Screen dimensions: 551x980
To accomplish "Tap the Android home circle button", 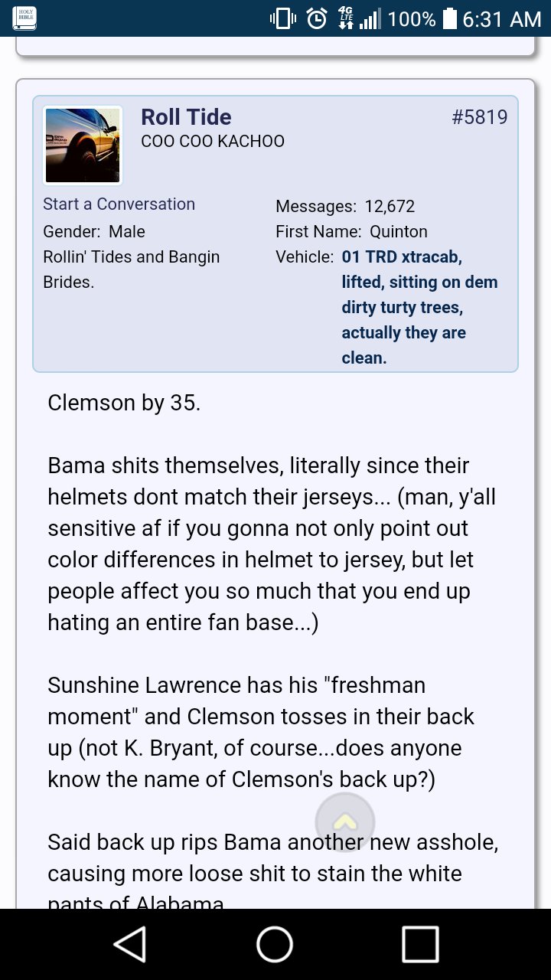I will 275,944.
